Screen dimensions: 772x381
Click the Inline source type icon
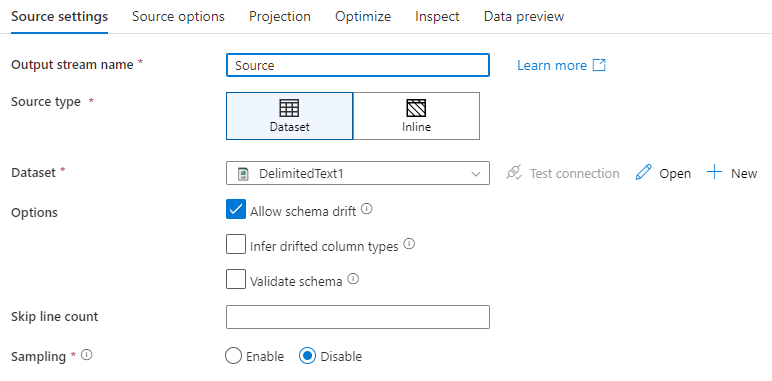[416, 108]
